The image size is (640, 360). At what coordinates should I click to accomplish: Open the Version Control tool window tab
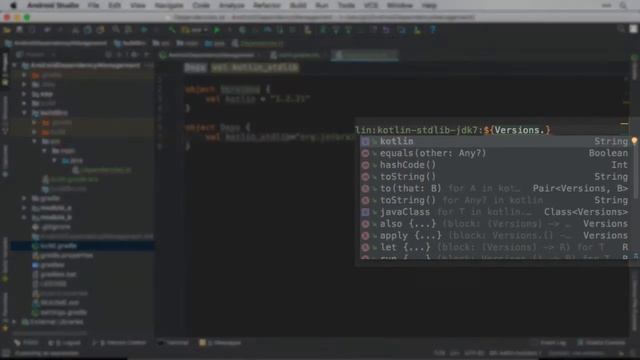coord(120,343)
